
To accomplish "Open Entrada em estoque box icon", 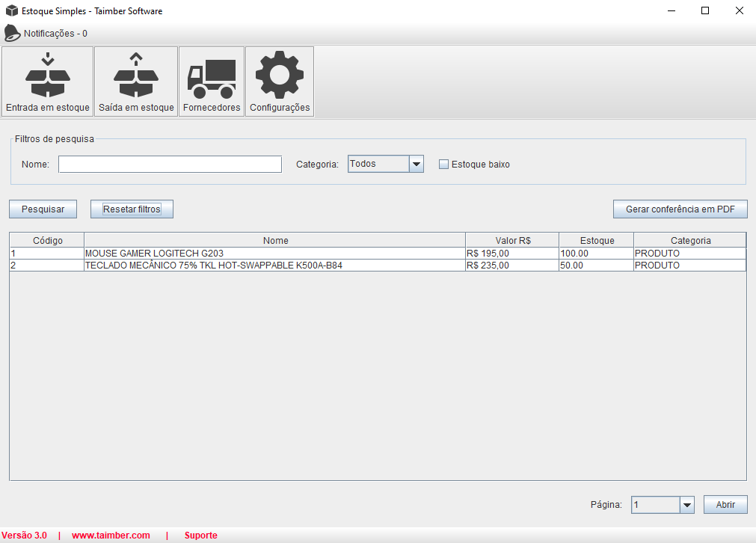I will (48, 76).
